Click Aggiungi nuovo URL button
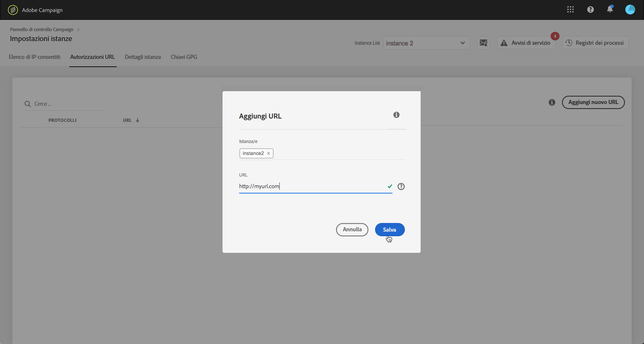The height and width of the screenshot is (344, 644). coord(593,102)
